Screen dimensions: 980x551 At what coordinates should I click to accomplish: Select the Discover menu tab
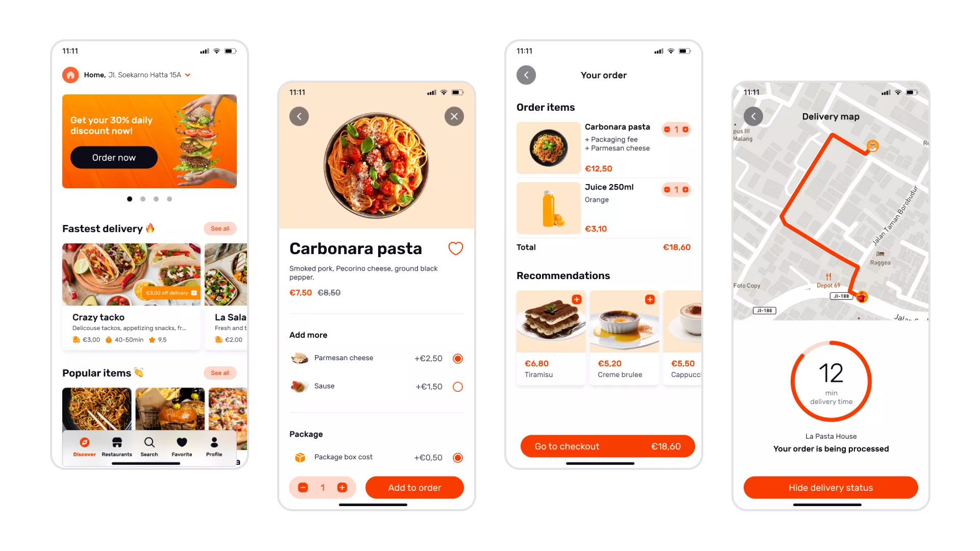[85, 446]
